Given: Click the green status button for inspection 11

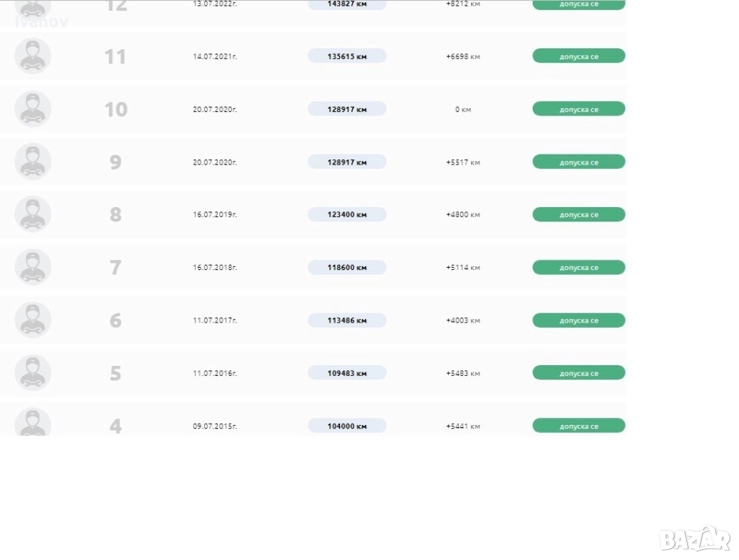Looking at the screenshot, I should tap(578, 56).
